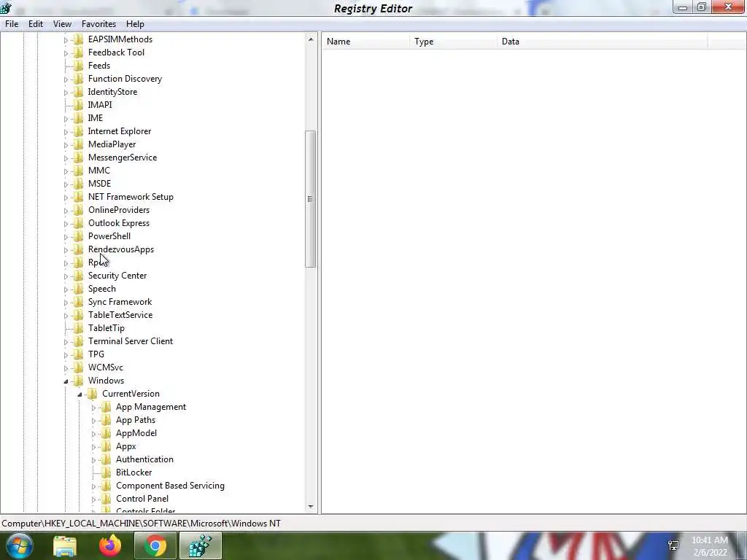Image resolution: width=747 pixels, height=560 pixels.
Task: Click the NET Framework Setup folder icon
Action: (x=79, y=197)
